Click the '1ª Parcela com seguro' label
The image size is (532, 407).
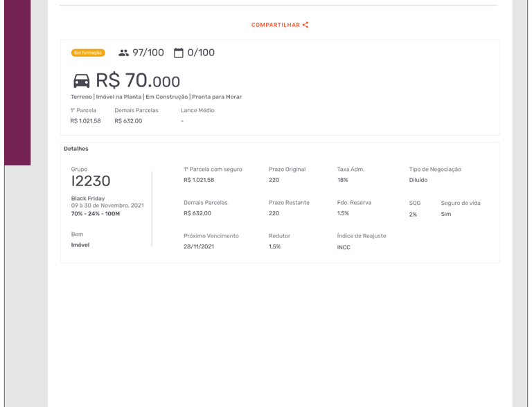(213, 169)
